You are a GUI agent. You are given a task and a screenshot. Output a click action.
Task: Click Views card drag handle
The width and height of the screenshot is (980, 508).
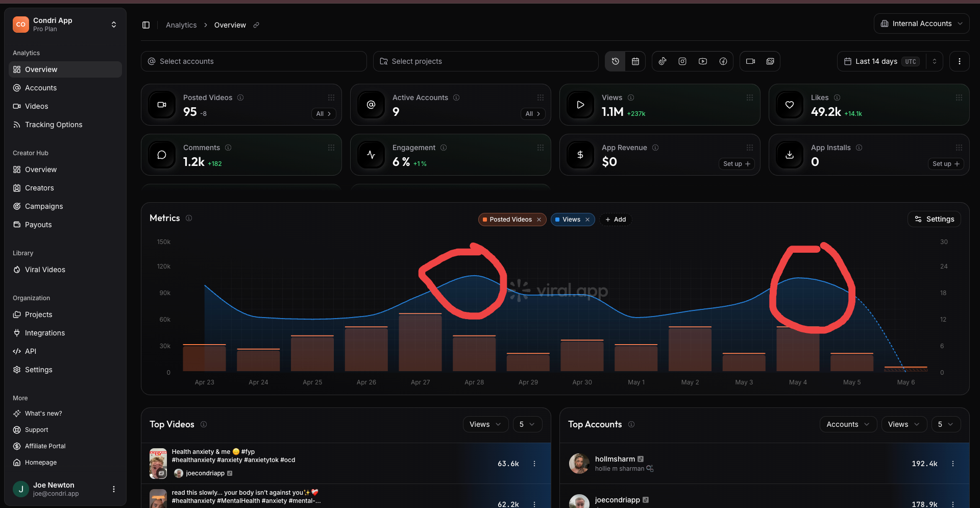[x=750, y=98]
